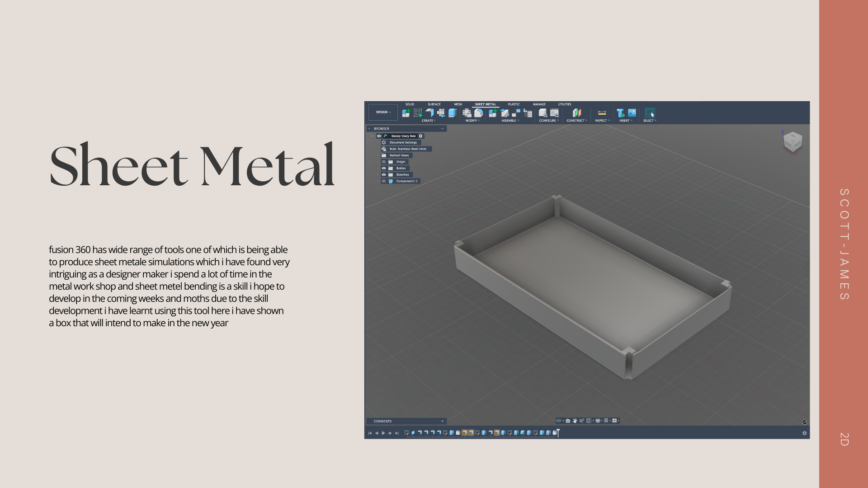Play the design timeline
The height and width of the screenshot is (488, 868).
click(383, 433)
